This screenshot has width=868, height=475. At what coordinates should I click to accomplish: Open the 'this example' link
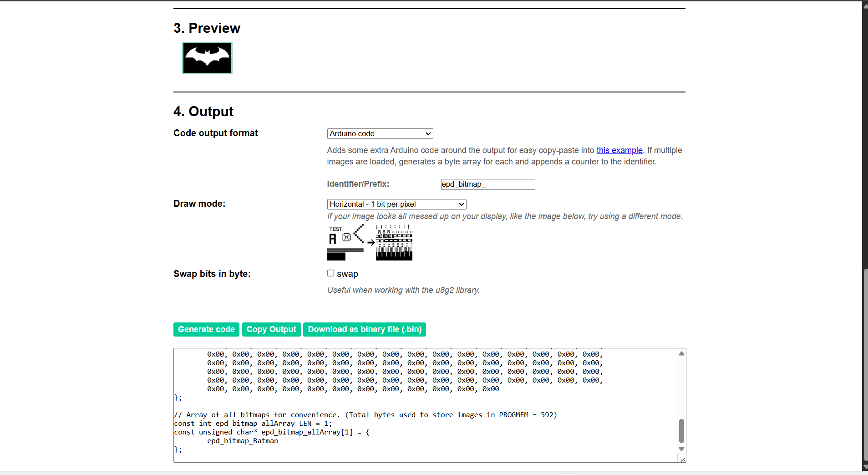click(619, 150)
